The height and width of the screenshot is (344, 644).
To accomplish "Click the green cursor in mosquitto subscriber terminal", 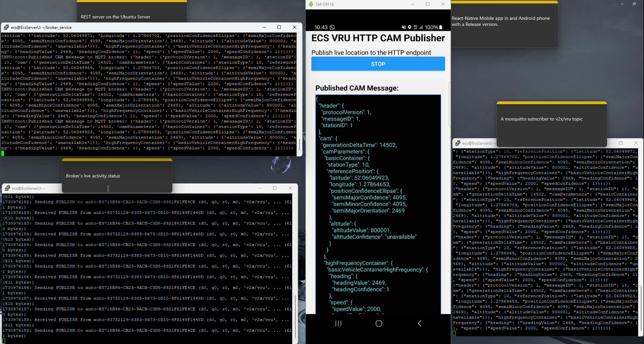I will pos(454,333).
